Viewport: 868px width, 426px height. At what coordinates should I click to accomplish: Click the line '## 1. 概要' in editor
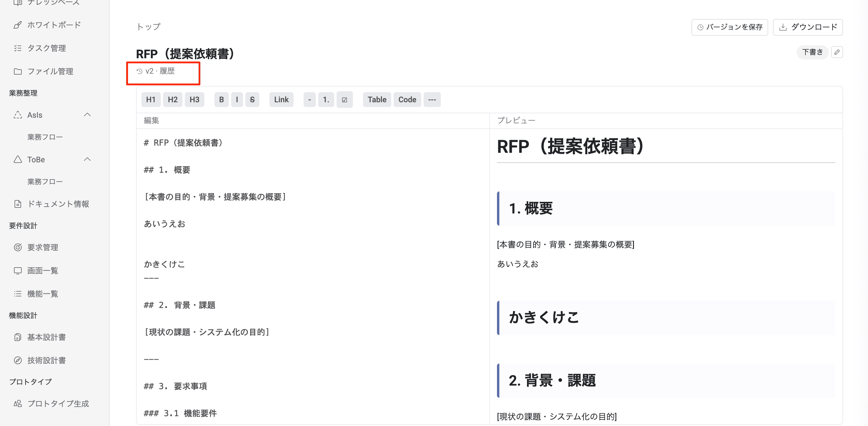pyautogui.click(x=167, y=170)
